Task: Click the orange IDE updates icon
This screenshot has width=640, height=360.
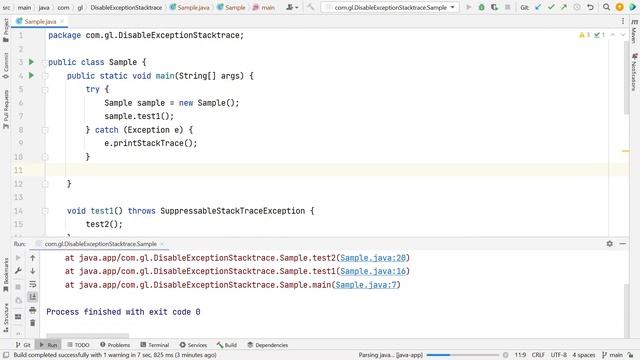Action: [x=620, y=7]
